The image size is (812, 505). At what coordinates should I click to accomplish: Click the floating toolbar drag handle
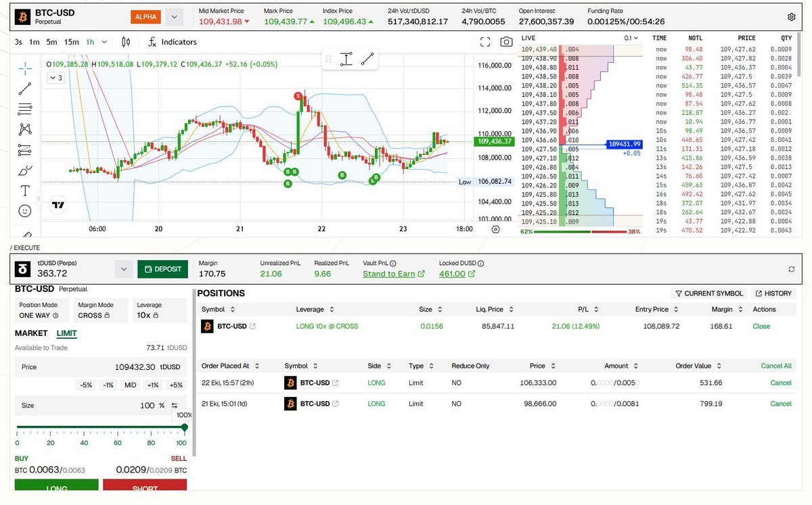click(x=329, y=59)
